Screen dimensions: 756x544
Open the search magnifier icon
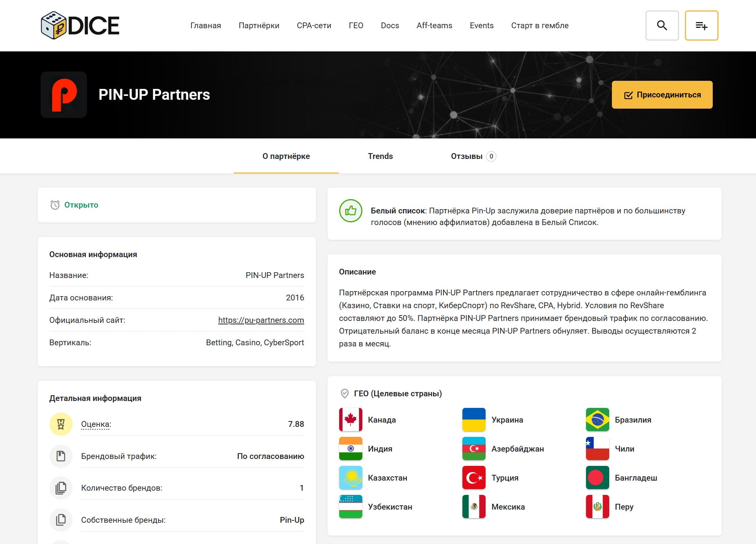(662, 26)
